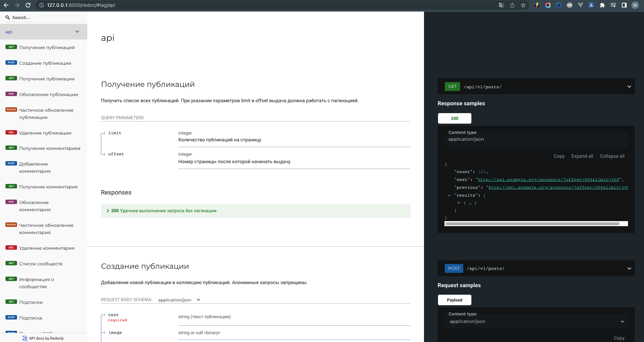The height and width of the screenshot is (342, 644).
Task: Focus the Search field in sidebar
Action: pyautogui.click(x=44, y=18)
